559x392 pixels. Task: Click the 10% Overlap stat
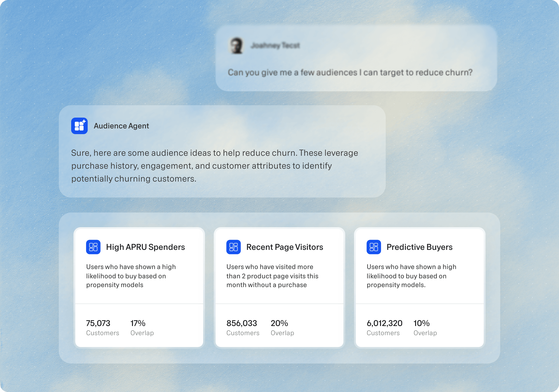point(422,323)
